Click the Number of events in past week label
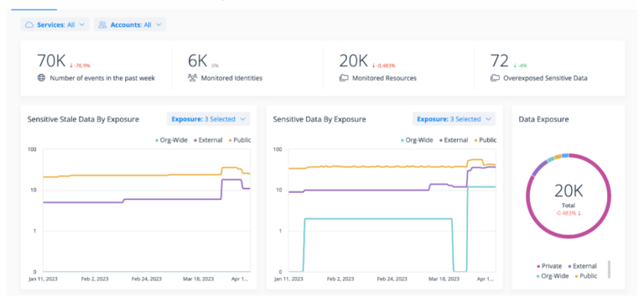 [x=102, y=78]
